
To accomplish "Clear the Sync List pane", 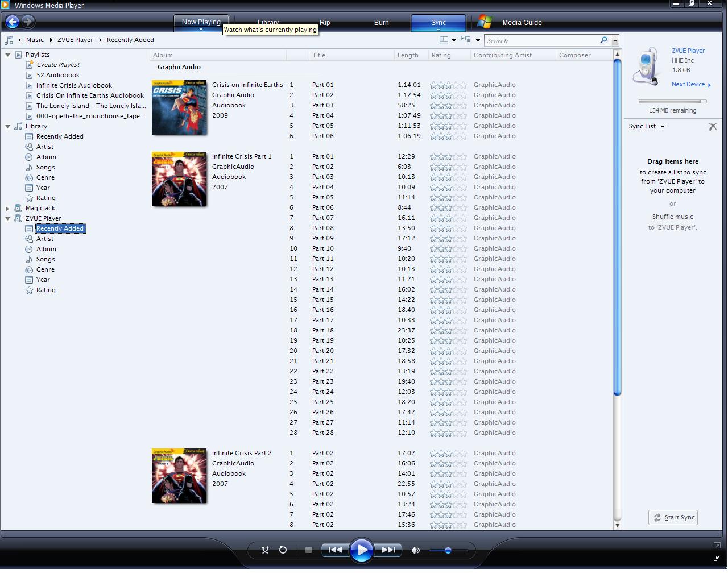I will tap(713, 127).
